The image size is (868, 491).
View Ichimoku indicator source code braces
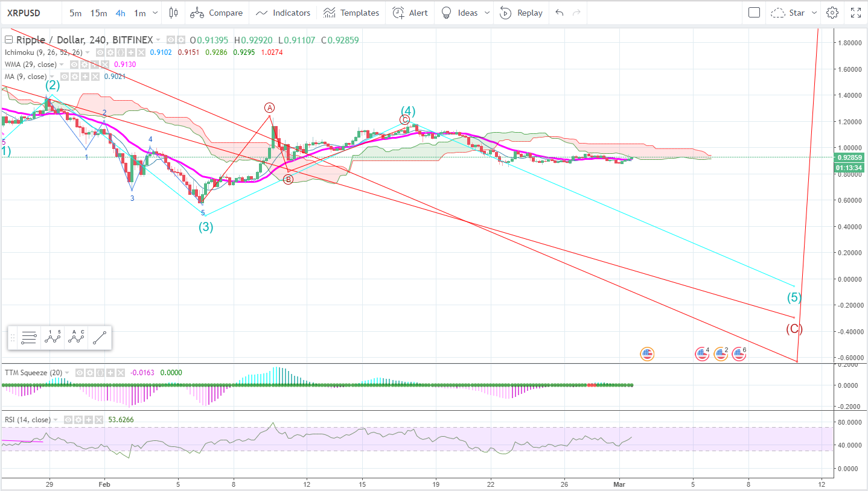click(120, 52)
